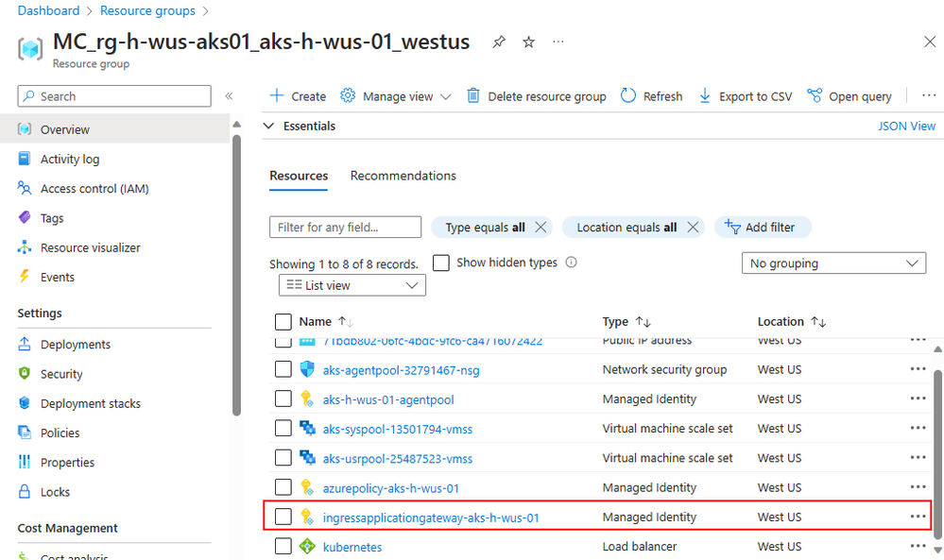The width and height of the screenshot is (944, 560).
Task: Open the kubernetes load balancer
Action: coord(352,547)
